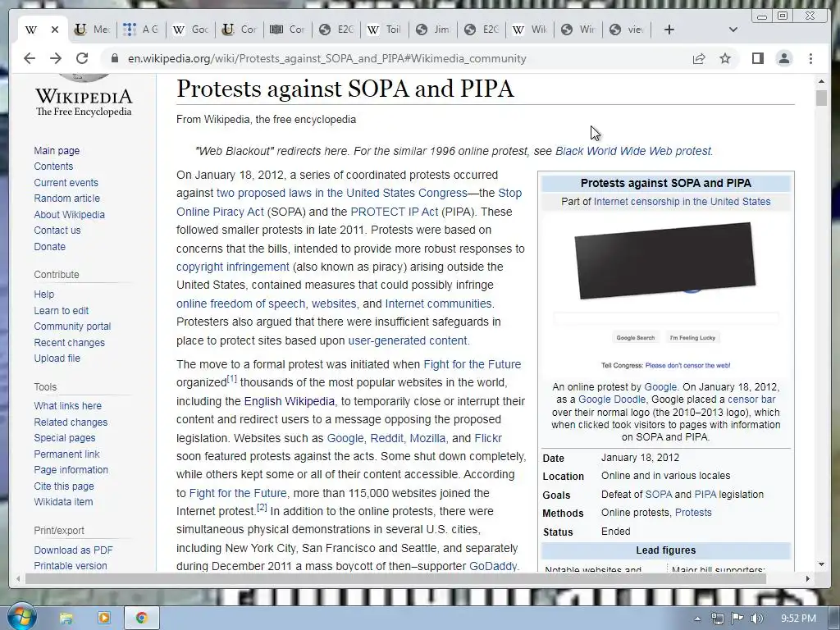Image resolution: width=840 pixels, height=630 pixels.
Task: Switch to the 'Wik' Wikipedia tab
Action: tap(529, 30)
